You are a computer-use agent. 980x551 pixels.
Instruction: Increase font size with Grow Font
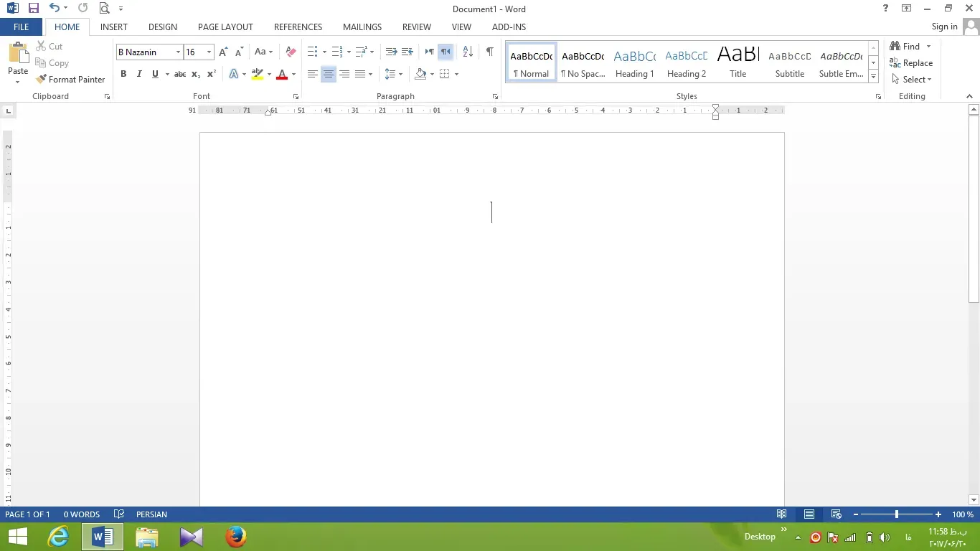coord(223,52)
